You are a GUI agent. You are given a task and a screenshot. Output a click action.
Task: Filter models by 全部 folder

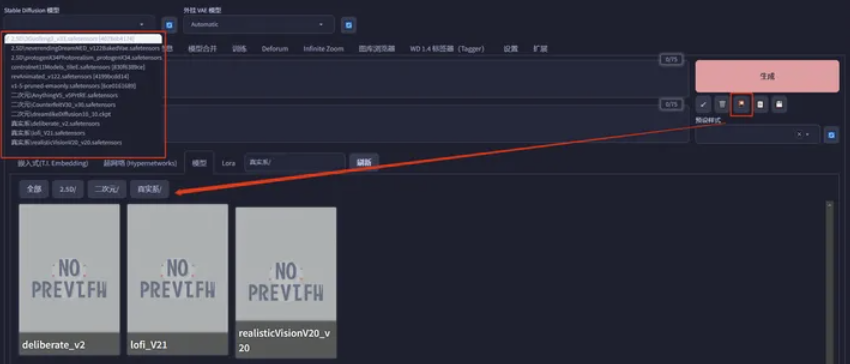click(x=34, y=189)
